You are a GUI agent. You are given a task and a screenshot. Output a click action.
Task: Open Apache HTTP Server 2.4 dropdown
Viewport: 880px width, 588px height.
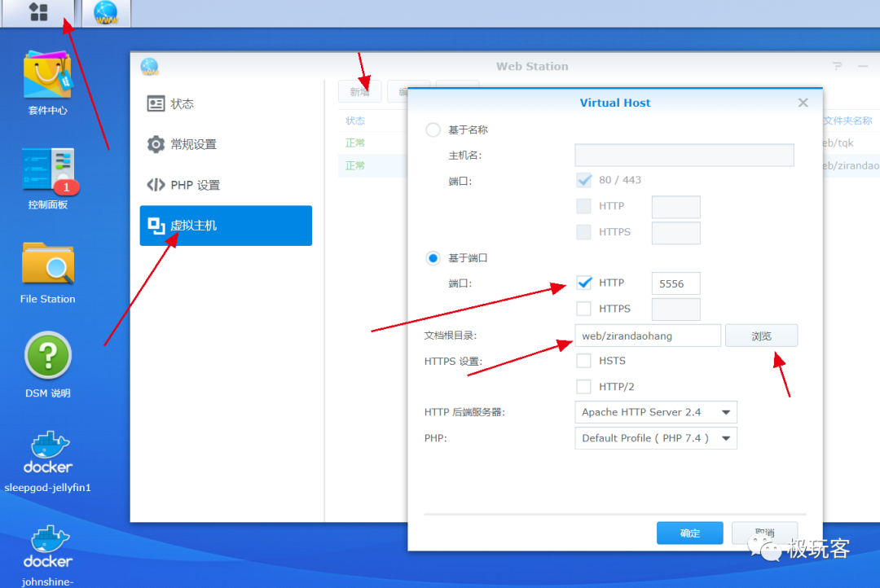655,412
